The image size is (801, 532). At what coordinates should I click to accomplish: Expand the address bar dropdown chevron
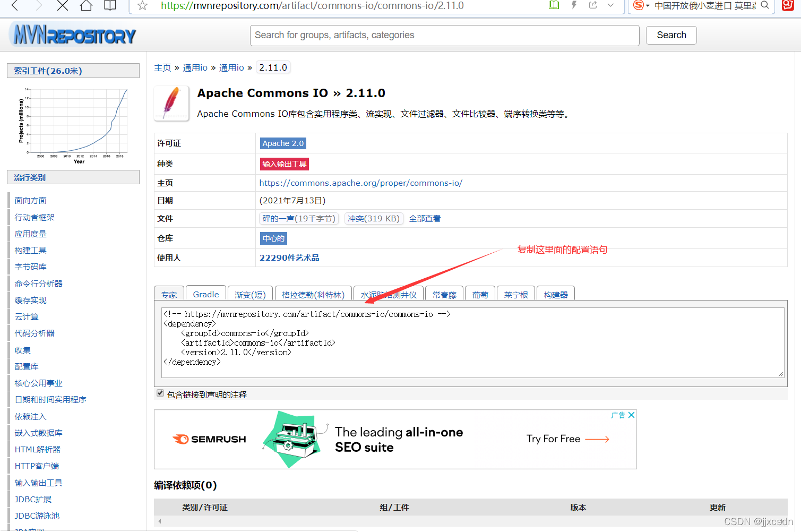click(611, 5)
